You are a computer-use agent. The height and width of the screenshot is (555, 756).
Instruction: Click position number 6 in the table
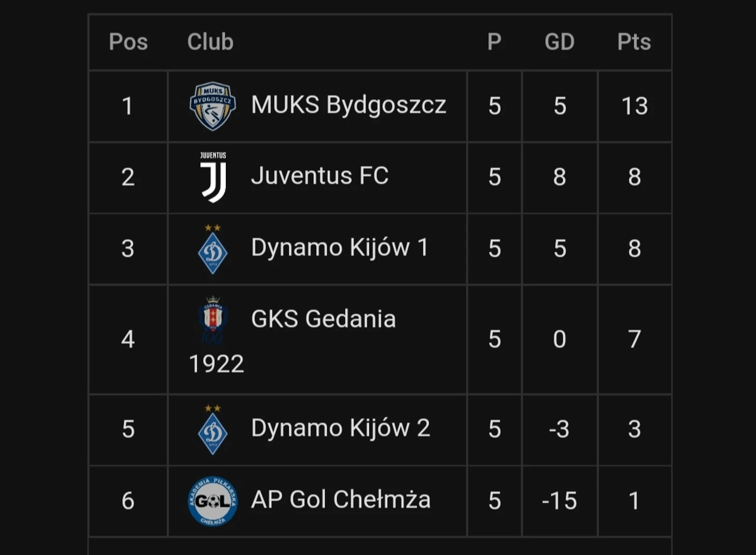pos(128,501)
